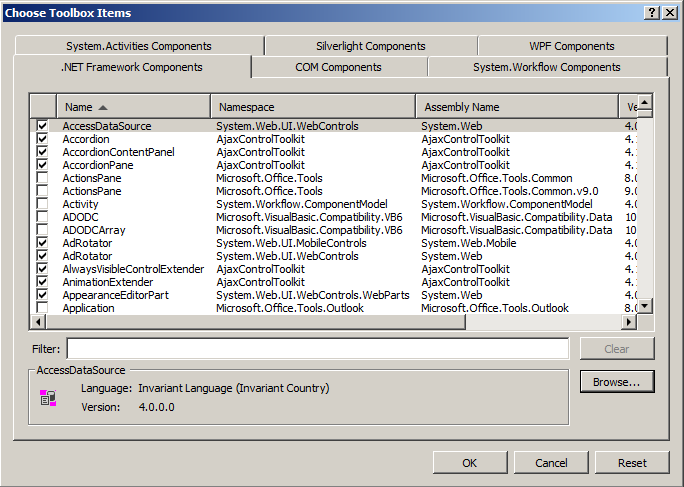
Task: Check the ADODC checkbox
Action: pos(42,217)
